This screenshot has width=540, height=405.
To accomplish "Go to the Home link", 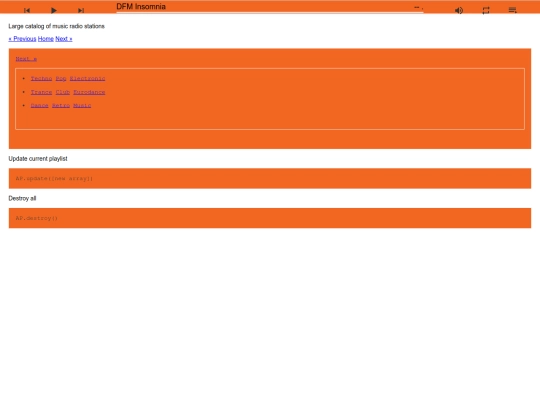I will pyautogui.click(x=45, y=39).
